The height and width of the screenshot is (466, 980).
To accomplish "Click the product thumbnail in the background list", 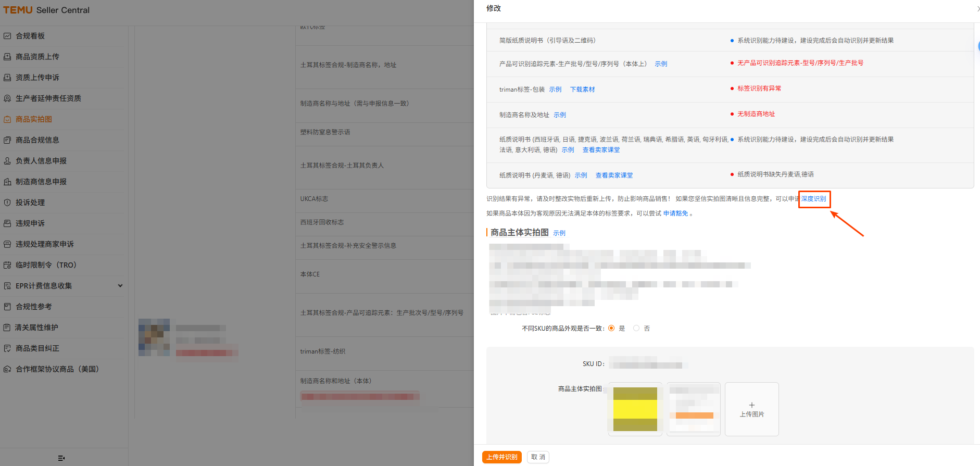I will (x=154, y=337).
